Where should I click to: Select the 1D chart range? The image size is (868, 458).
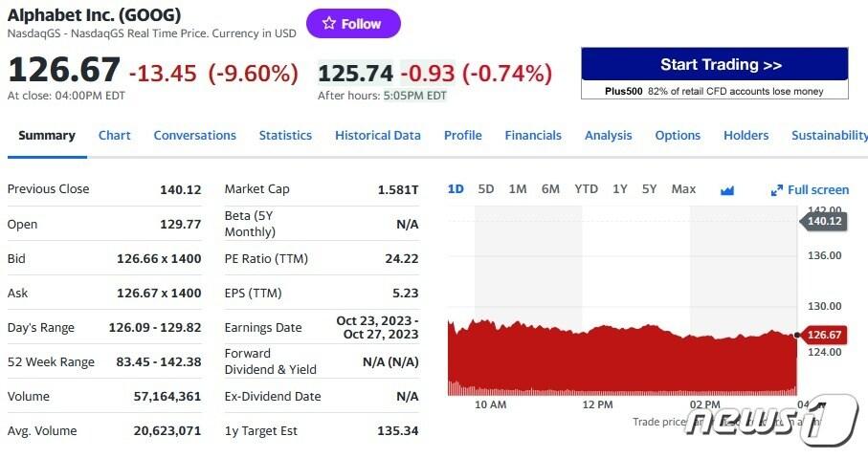coord(456,189)
